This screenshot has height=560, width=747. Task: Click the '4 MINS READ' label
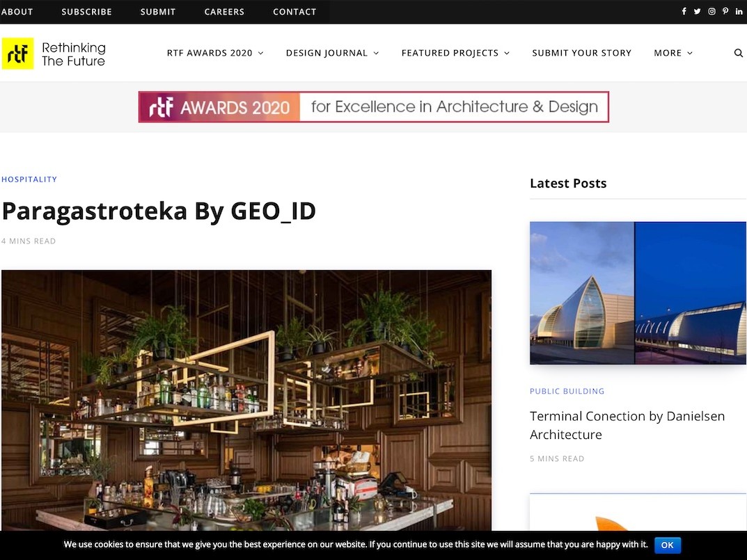(x=29, y=241)
